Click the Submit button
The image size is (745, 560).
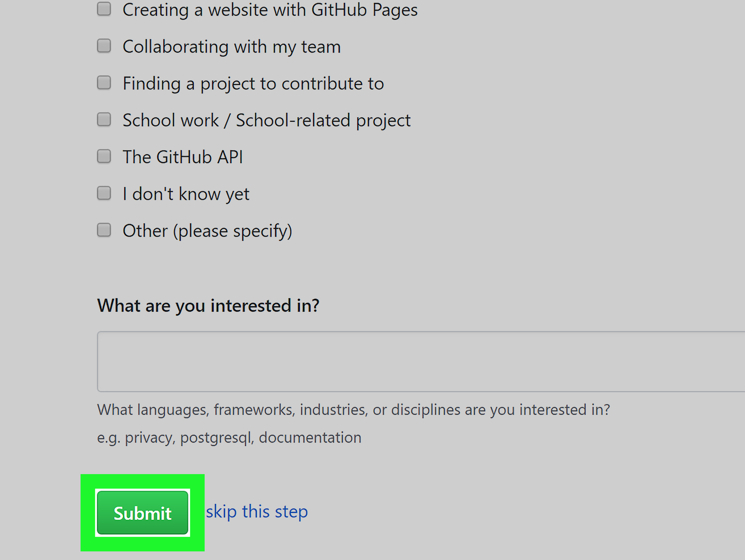coord(142,513)
